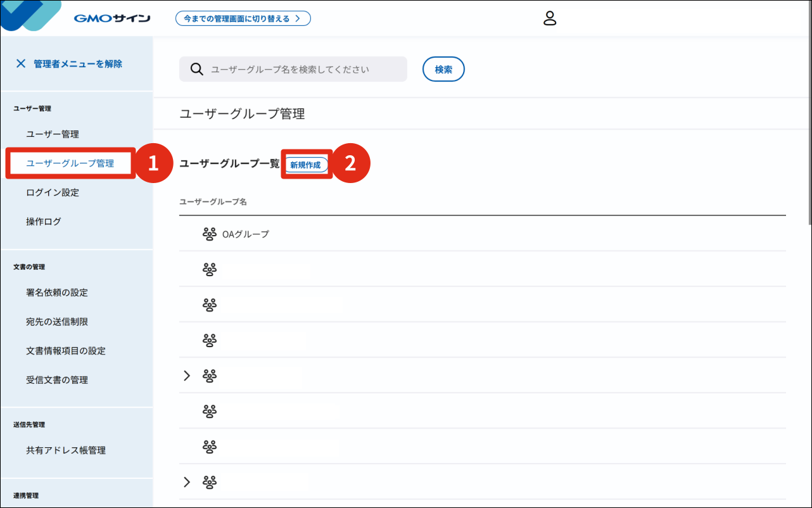The image size is (812, 508).
Task: Click the GMO Sign logo
Action: click(111, 18)
